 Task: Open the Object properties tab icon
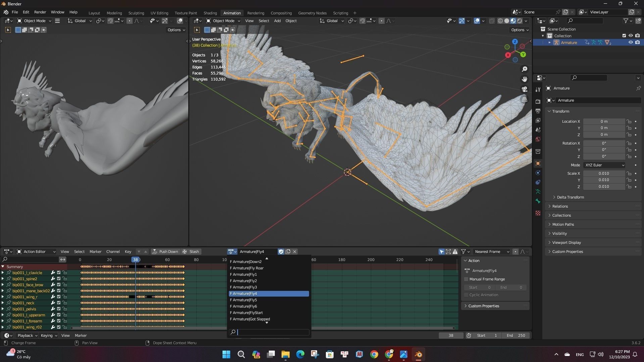point(538,163)
